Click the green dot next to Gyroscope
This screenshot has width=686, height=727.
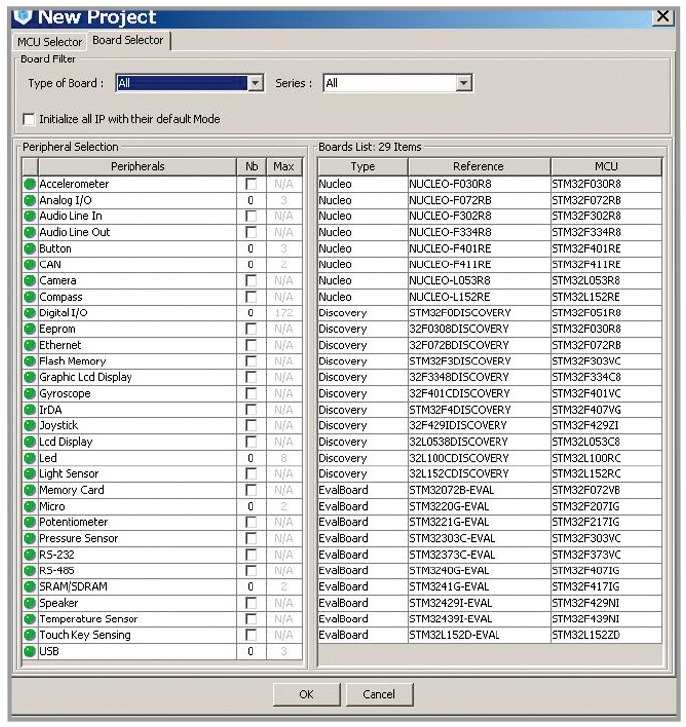coord(30,394)
